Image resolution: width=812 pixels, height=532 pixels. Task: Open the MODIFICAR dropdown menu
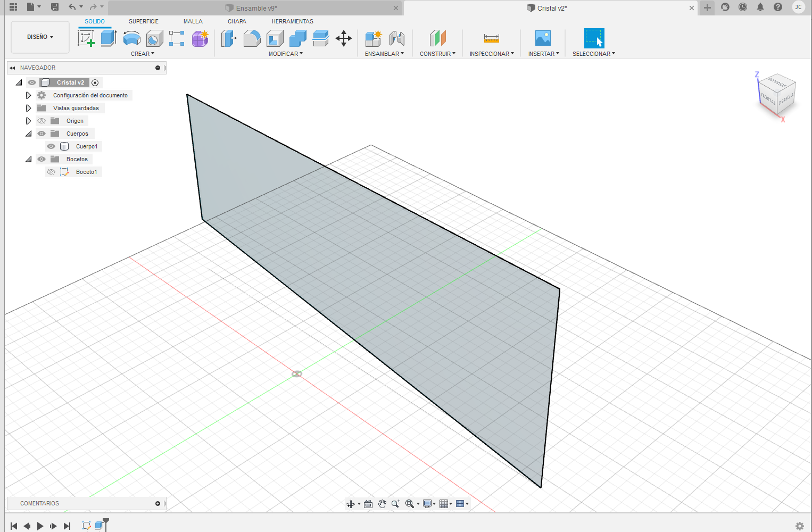click(285, 54)
